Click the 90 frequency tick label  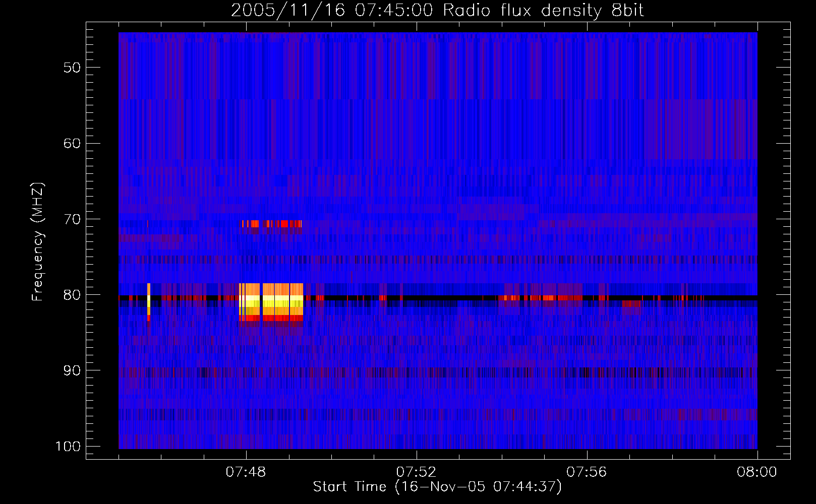72,370
